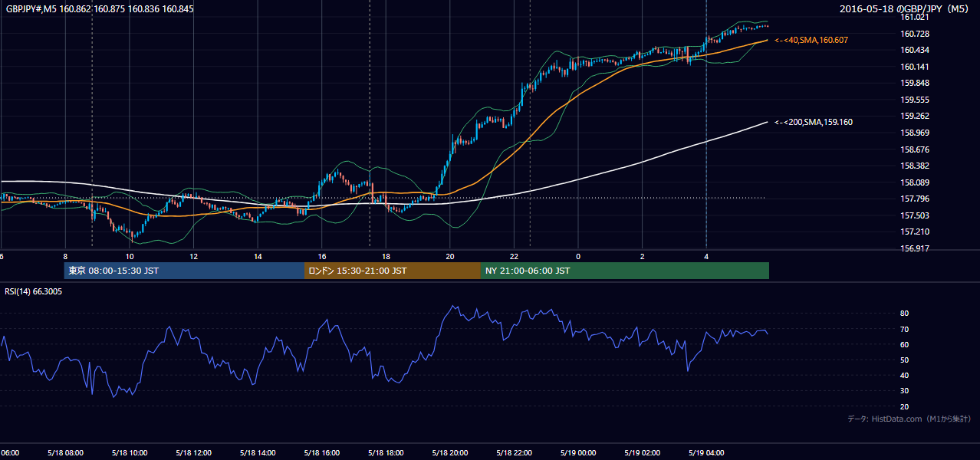Screen dimensions: 980x460
Task: Click the RSI(14) 66.3005 indicator label
Action: tap(34, 291)
